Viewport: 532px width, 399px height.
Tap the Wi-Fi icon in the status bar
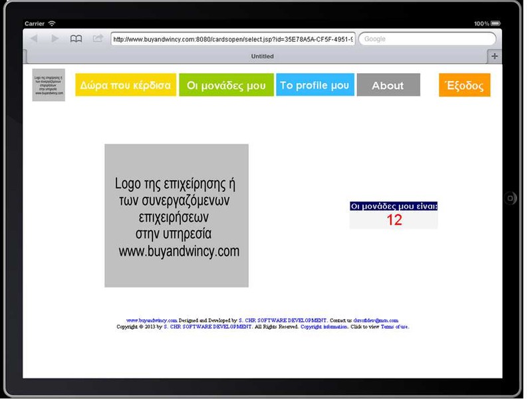pos(52,23)
